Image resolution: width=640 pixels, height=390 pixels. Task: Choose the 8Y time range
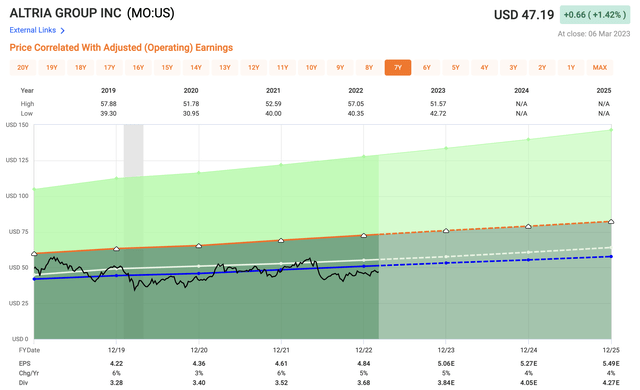point(369,67)
